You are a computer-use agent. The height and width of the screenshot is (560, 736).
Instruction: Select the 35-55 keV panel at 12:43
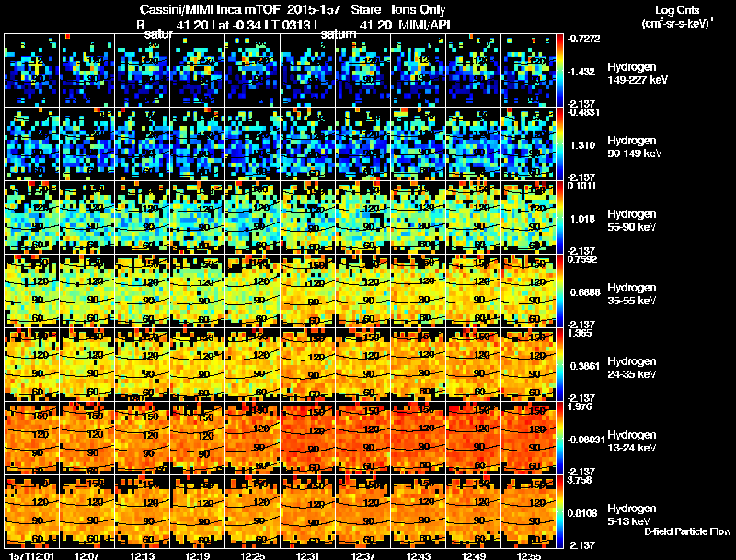419,291
